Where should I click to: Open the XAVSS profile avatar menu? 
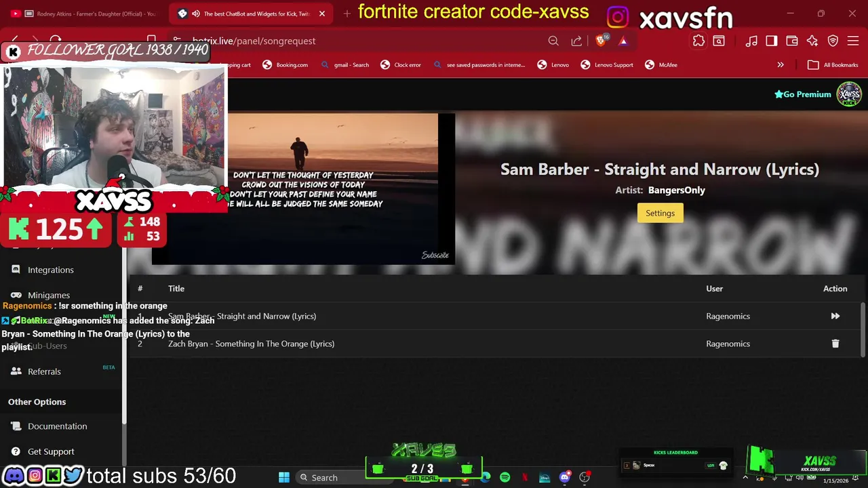(x=849, y=94)
